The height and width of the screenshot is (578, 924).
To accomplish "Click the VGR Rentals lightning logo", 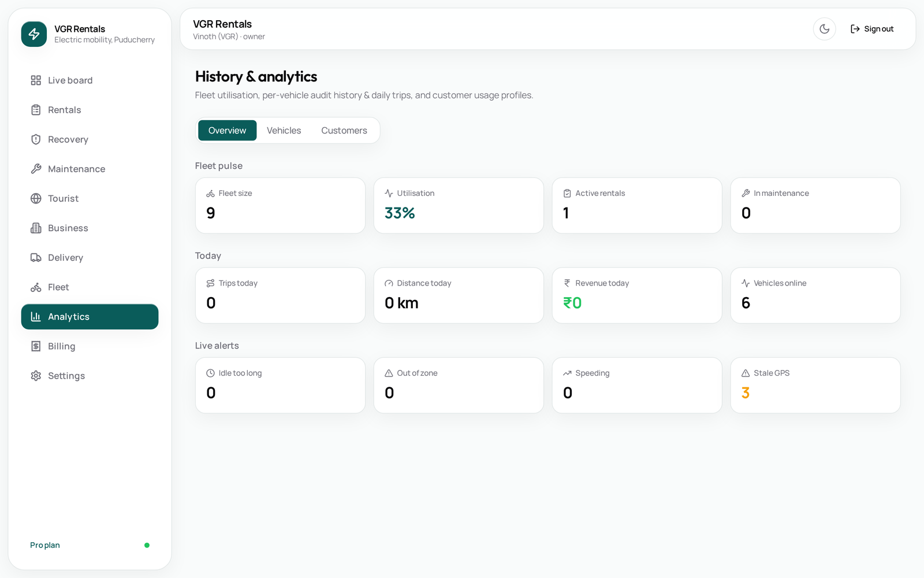I will [34, 34].
